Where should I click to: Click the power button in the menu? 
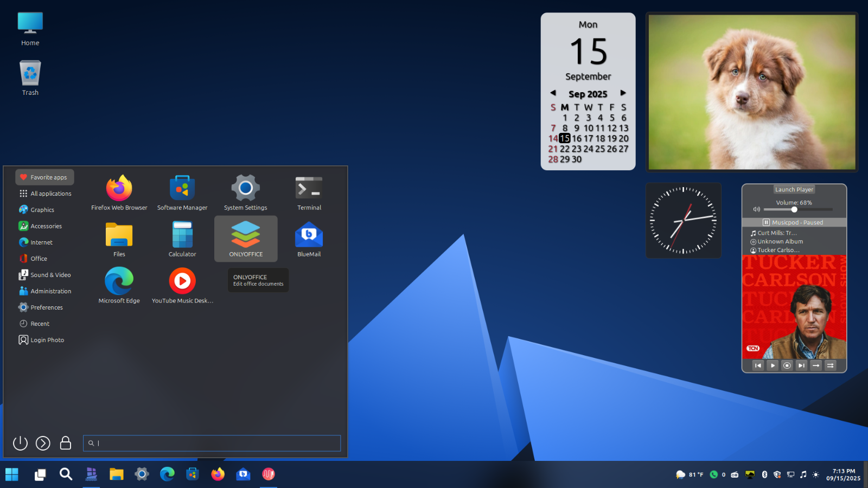point(20,443)
